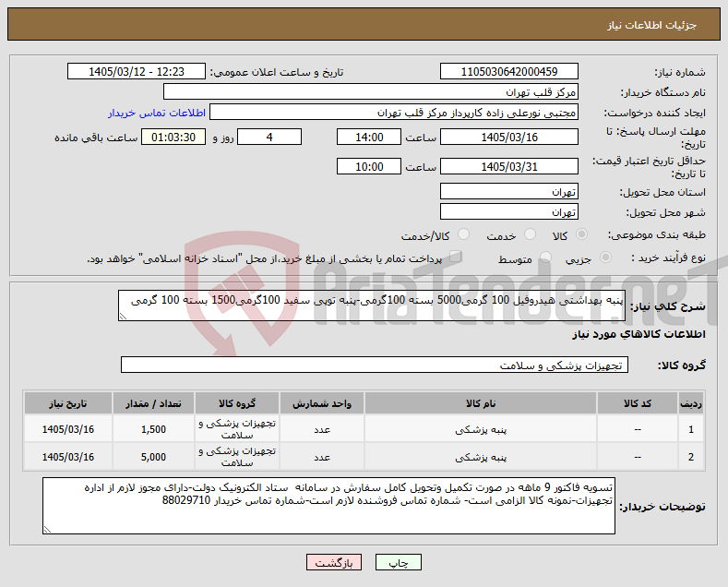Toggle the Islamic treasury payment checkbox
This screenshot has height=587, width=728.
pos(456,257)
